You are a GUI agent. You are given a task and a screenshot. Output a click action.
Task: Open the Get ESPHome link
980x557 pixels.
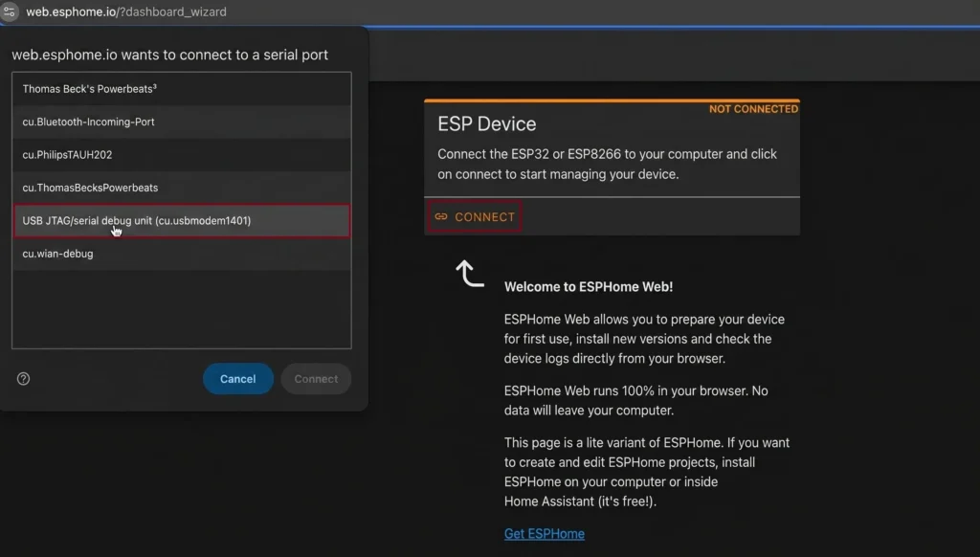(x=545, y=534)
